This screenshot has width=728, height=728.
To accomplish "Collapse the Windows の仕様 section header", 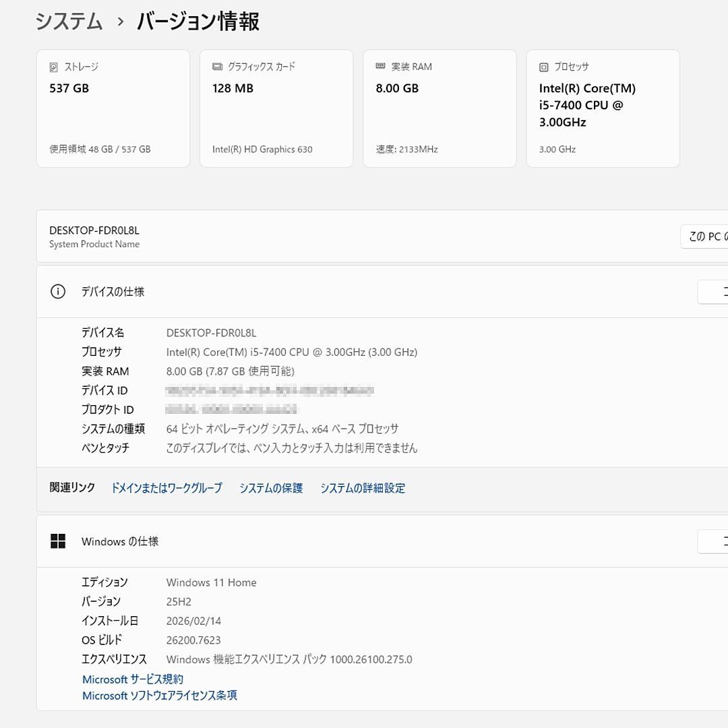I will [382, 541].
